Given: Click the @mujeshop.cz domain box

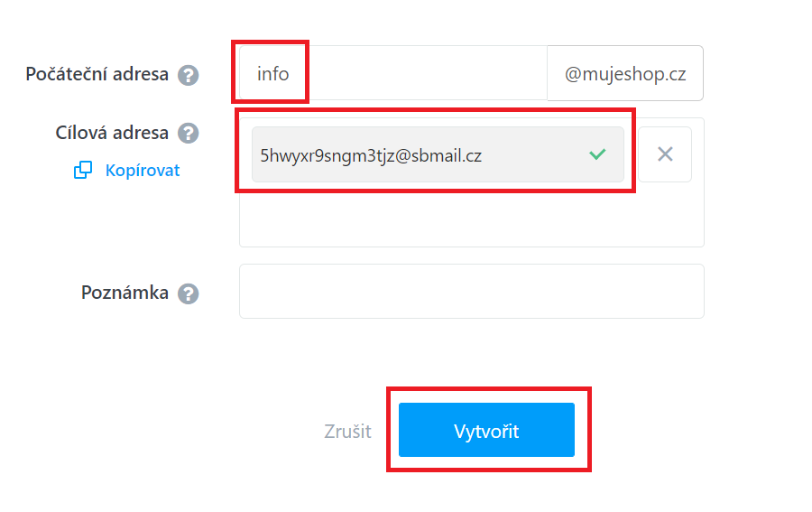Looking at the screenshot, I should [x=625, y=73].
